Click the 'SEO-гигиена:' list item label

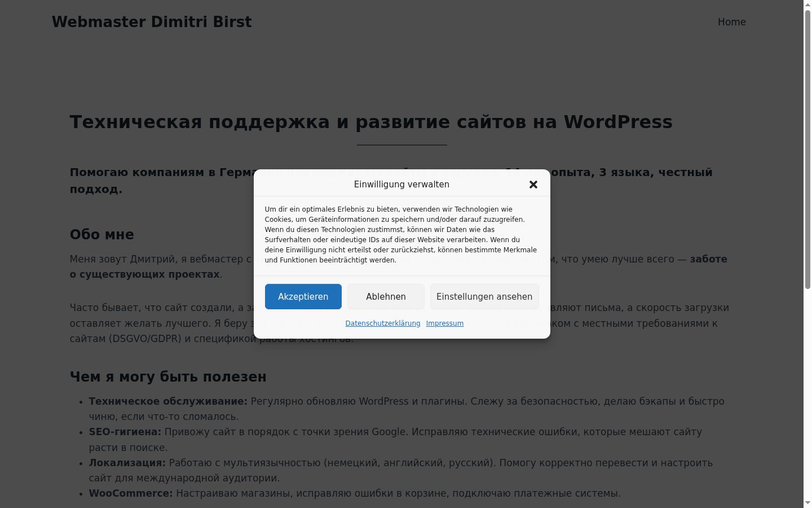[x=125, y=432]
